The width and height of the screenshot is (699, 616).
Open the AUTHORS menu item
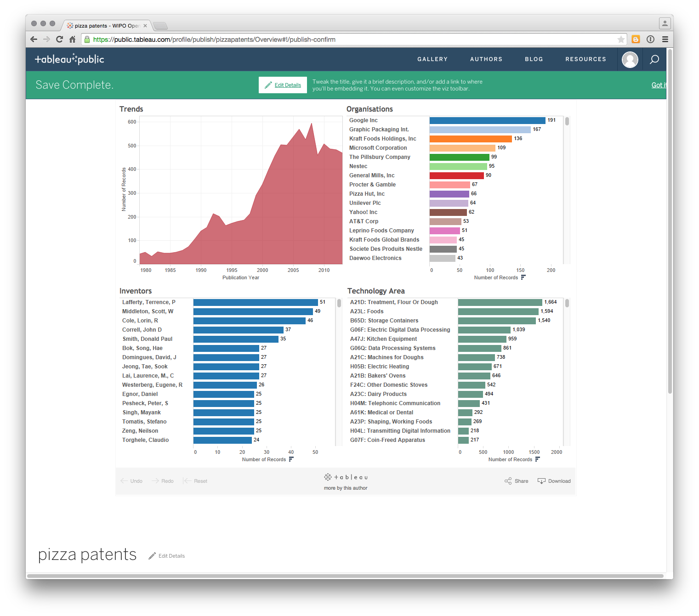tap(486, 59)
